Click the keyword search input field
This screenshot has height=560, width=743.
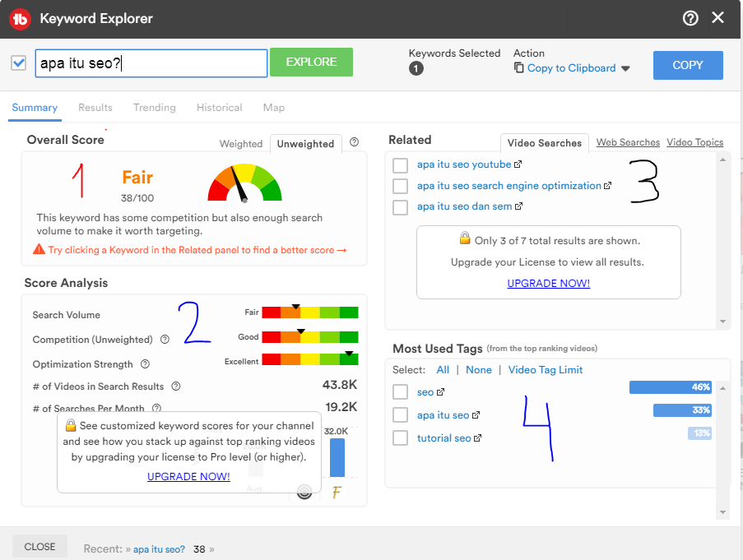click(151, 63)
